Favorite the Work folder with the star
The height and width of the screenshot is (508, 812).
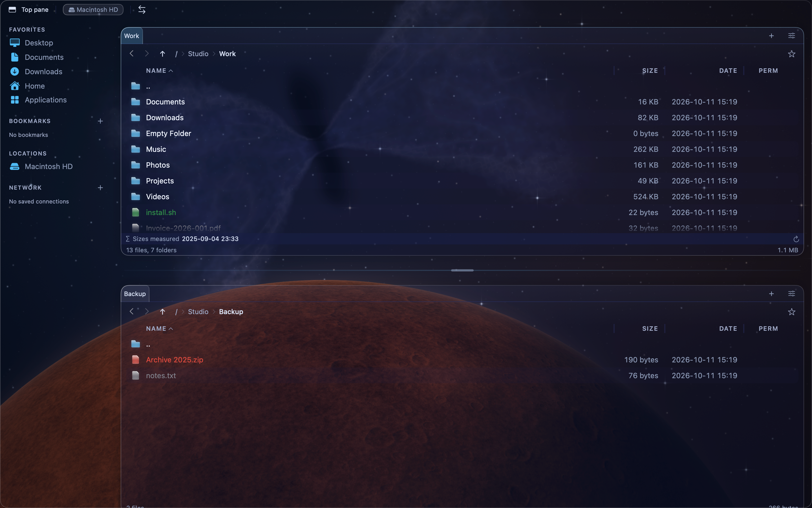tap(791, 54)
